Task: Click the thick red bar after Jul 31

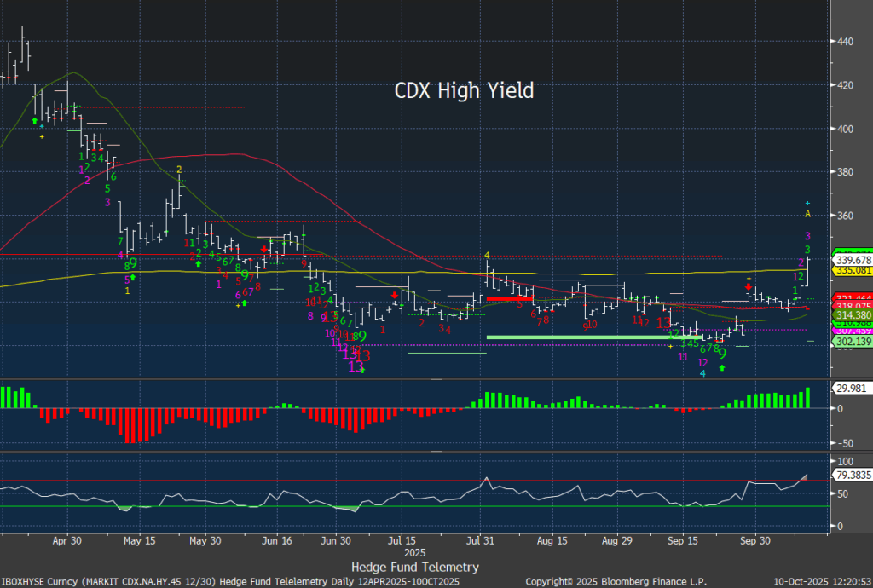Action: [509, 299]
